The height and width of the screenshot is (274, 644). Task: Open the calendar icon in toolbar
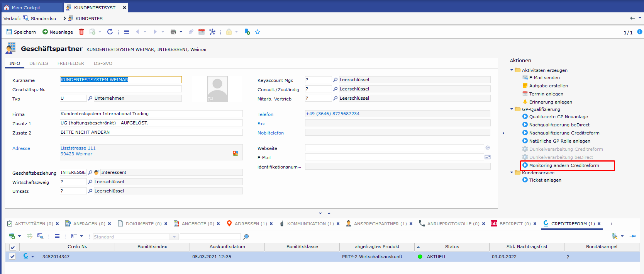[x=202, y=32]
